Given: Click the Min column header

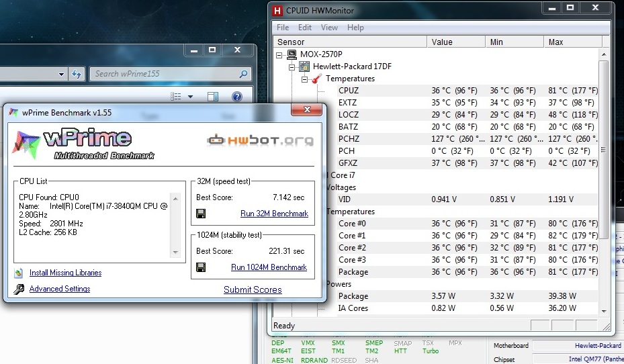Looking at the screenshot, I should [515, 42].
